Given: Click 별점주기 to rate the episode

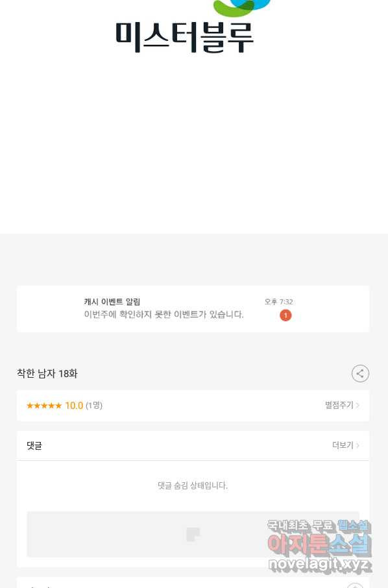Looking at the screenshot, I should 339,405.
